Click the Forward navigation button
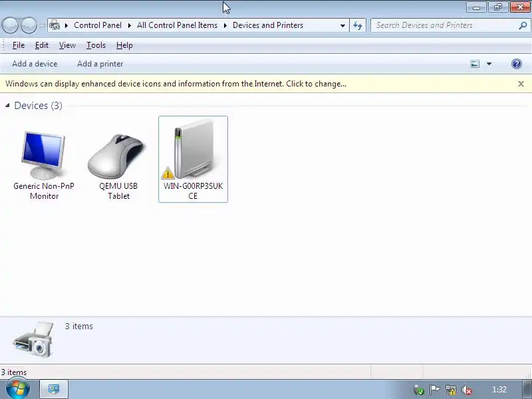 tap(29, 25)
